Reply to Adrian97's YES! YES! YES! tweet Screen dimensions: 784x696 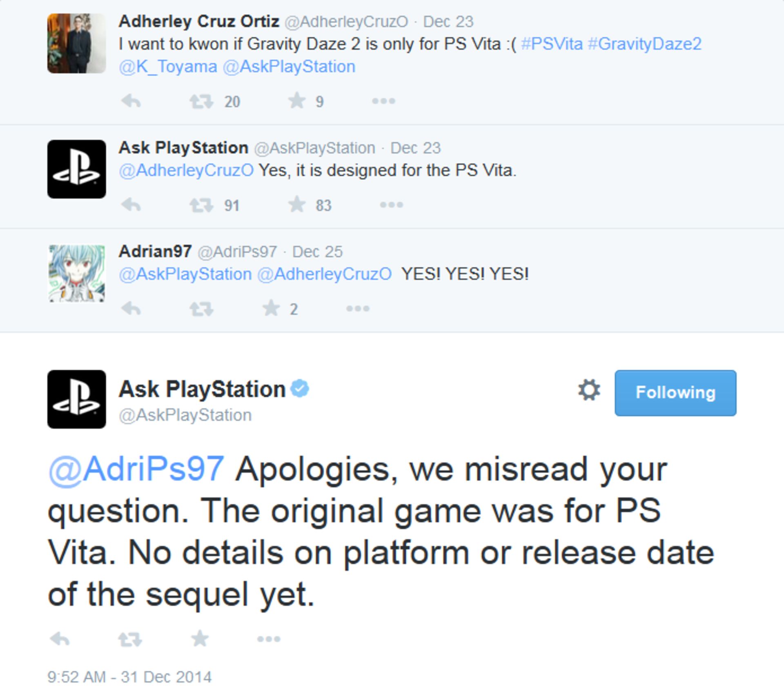131,308
